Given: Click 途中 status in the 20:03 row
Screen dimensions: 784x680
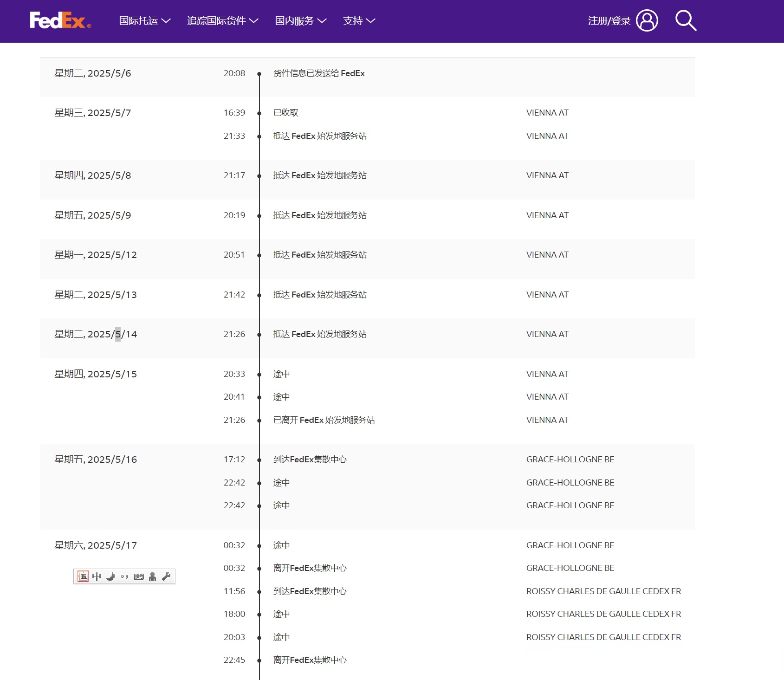Looking at the screenshot, I should [x=282, y=637].
